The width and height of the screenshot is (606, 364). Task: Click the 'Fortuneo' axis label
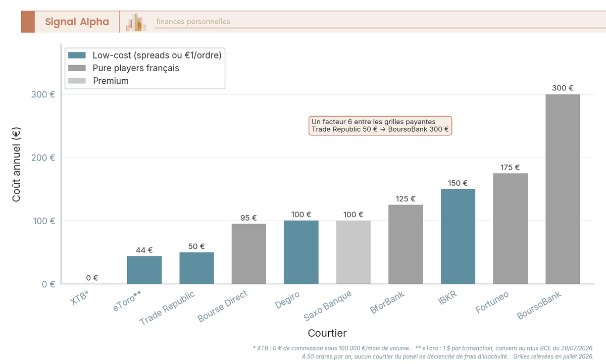492,302
